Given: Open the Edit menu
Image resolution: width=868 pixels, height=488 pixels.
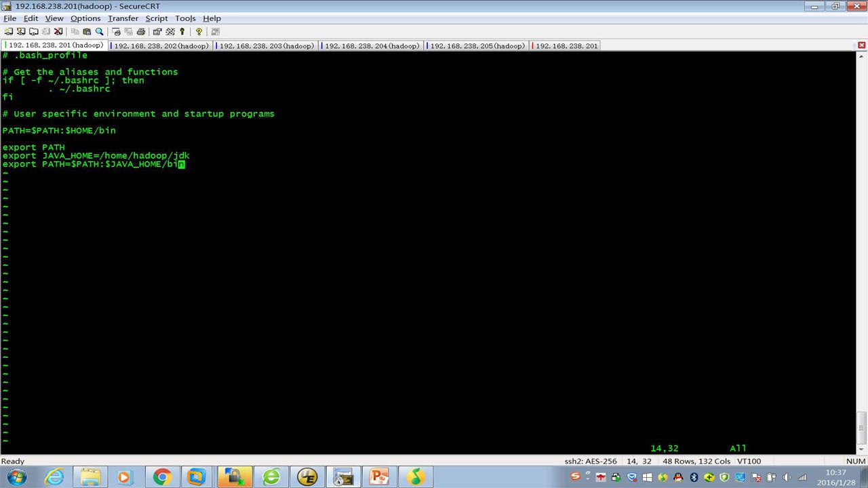Looking at the screenshot, I should (x=31, y=18).
